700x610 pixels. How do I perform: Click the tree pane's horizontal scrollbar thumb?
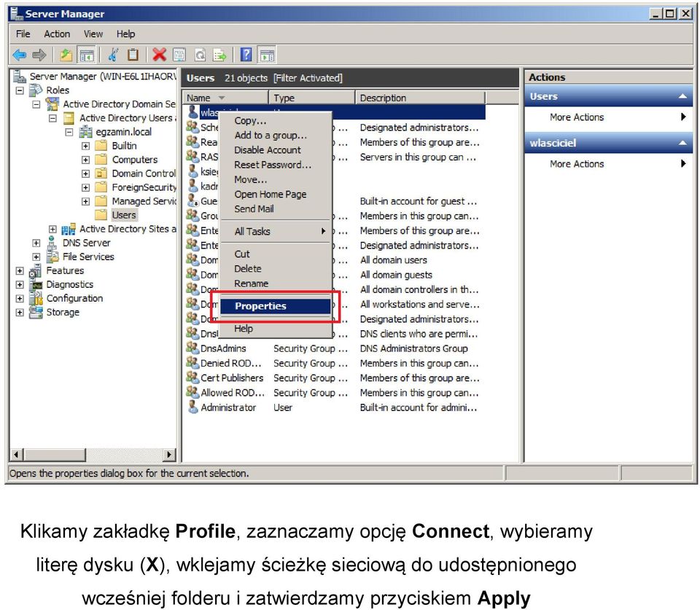coord(55,455)
